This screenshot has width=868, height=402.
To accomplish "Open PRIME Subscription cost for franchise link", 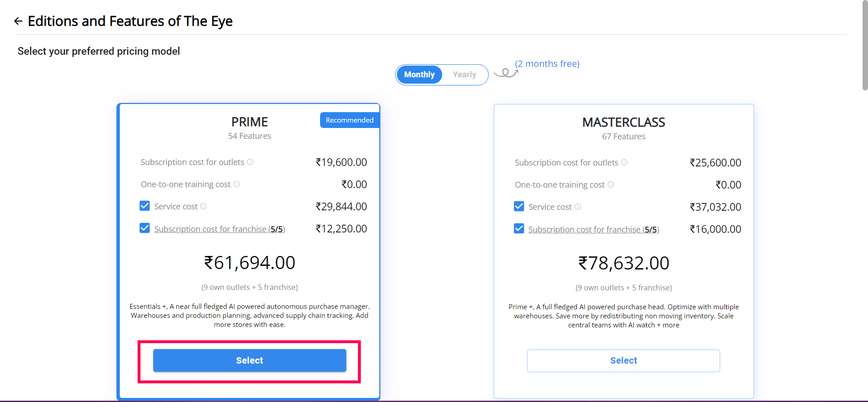I will [210, 229].
